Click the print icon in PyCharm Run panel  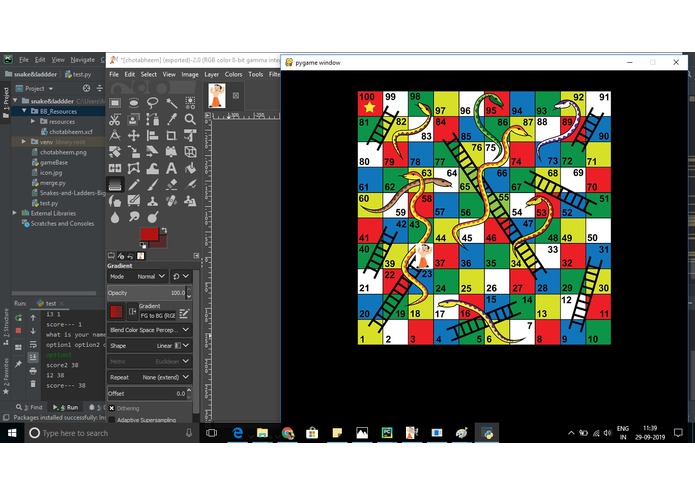click(33, 371)
